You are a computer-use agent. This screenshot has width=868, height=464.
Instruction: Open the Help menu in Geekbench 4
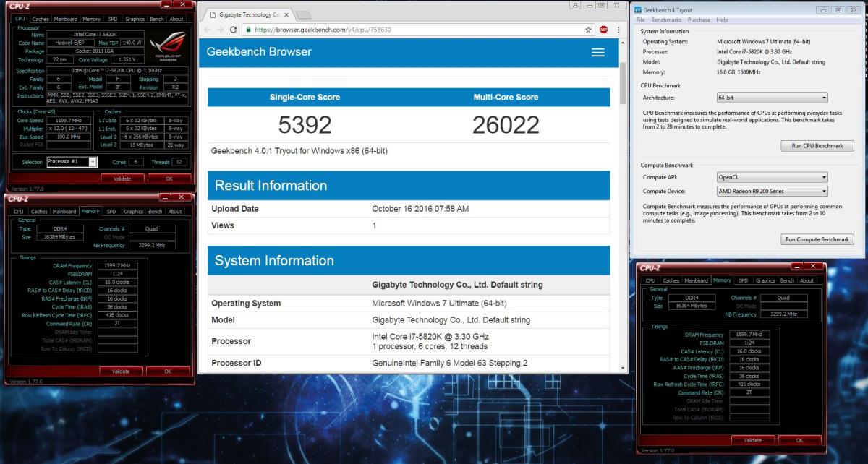point(723,20)
